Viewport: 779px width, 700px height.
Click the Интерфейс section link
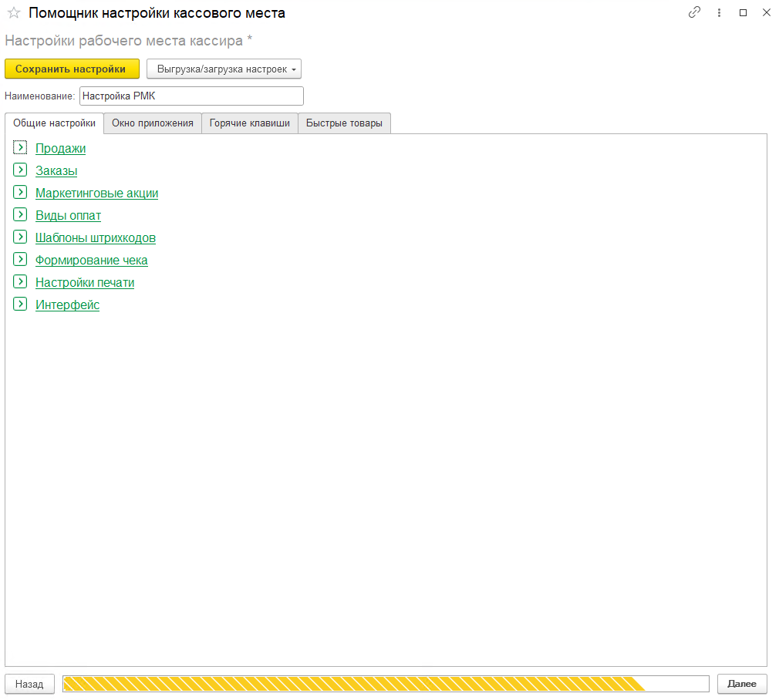[67, 305]
